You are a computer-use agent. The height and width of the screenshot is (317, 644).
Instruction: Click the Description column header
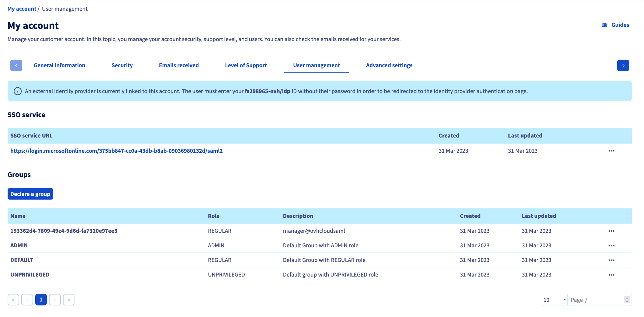tap(298, 216)
